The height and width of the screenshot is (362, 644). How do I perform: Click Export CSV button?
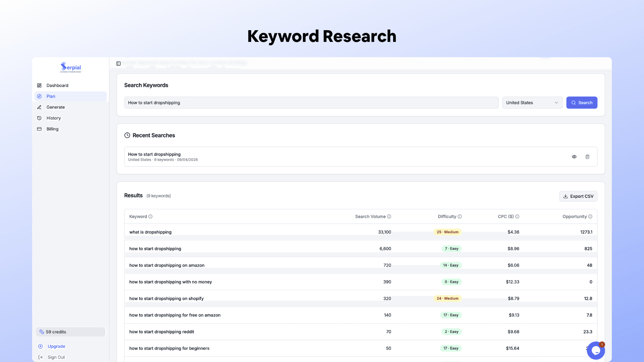click(x=578, y=196)
